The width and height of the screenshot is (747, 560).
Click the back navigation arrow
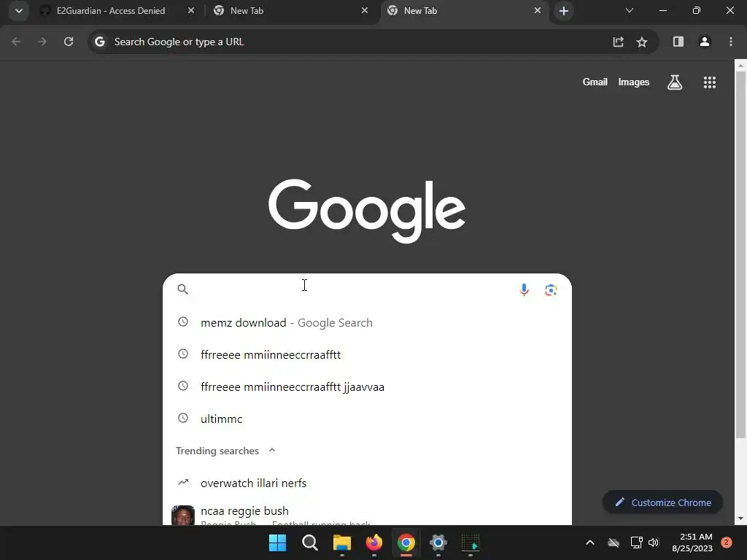click(16, 42)
